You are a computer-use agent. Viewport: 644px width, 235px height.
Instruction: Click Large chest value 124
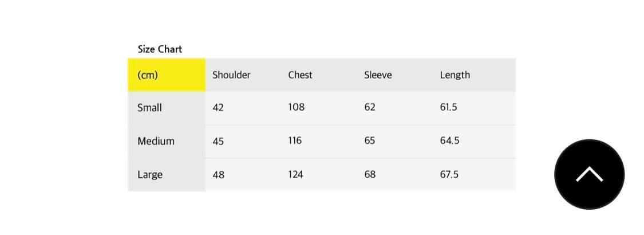click(295, 174)
